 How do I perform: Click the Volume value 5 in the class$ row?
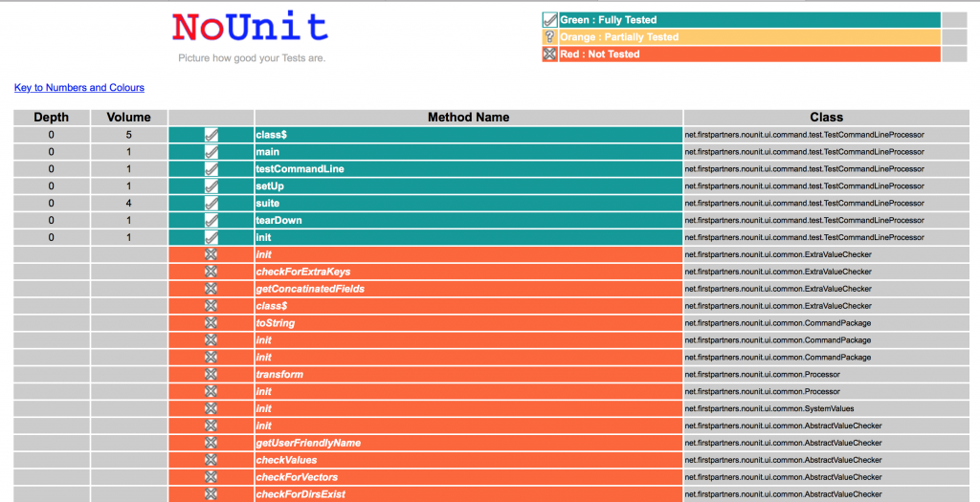129,135
